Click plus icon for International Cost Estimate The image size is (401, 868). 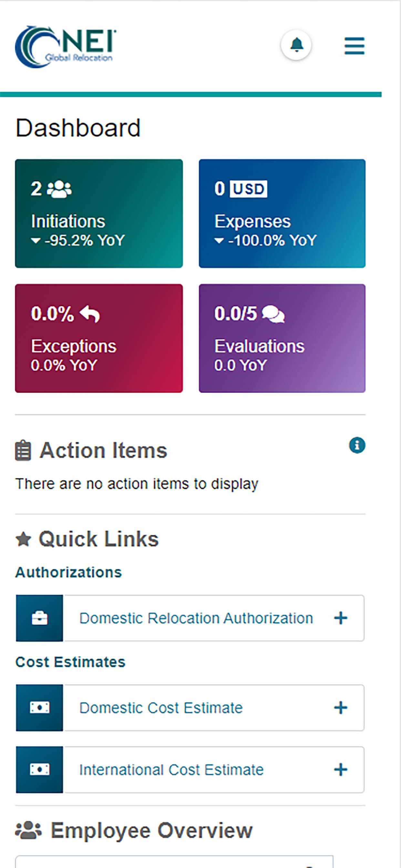click(x=341, y=770)
